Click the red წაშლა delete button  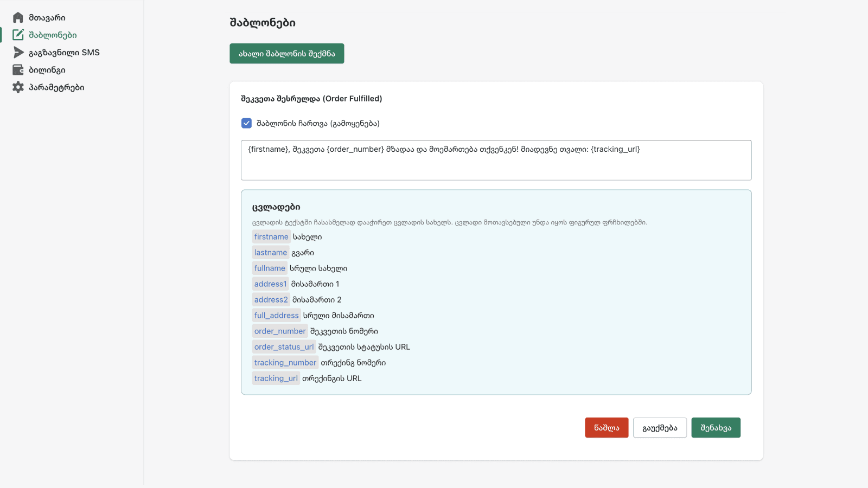(606, 428)
